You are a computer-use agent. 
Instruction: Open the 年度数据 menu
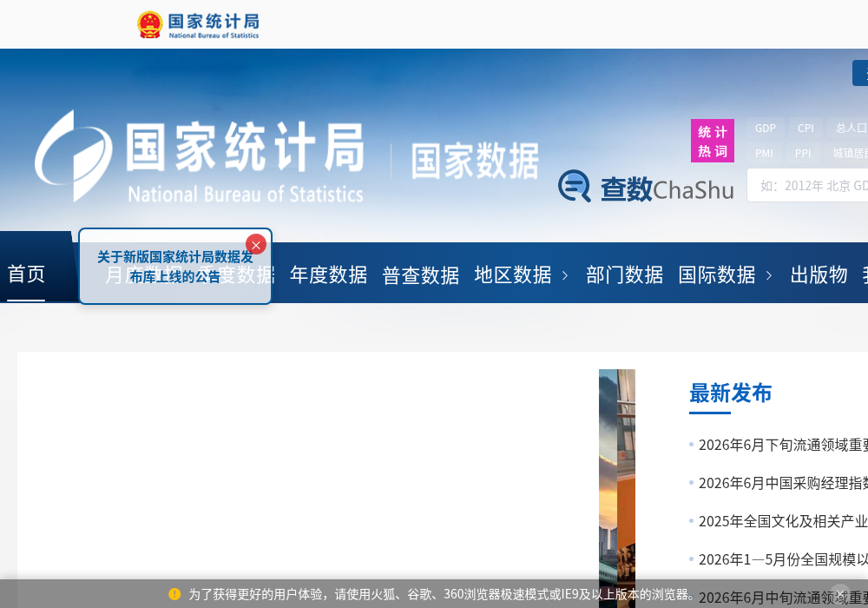click(329, 274)
